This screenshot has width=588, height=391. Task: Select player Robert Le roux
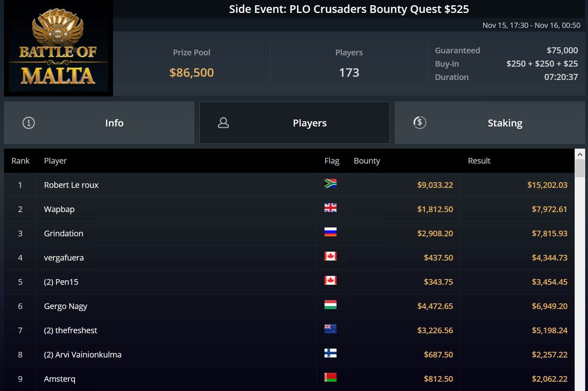point(71,185)
